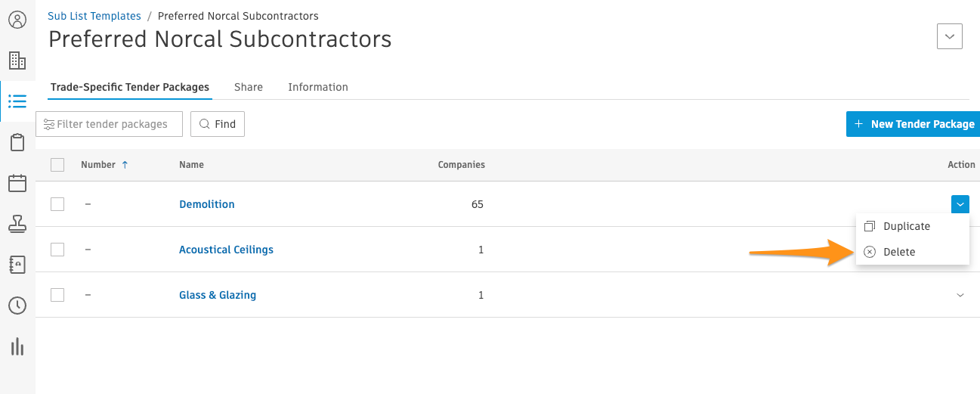
Task: Open the clipboard sidebar icon
Action: (17, 142)
